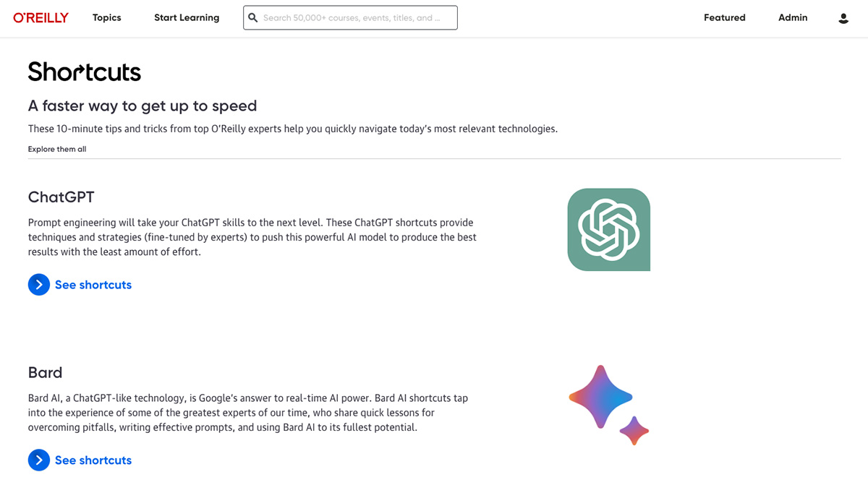Click the O'Reilly logo

click(41, 18)
